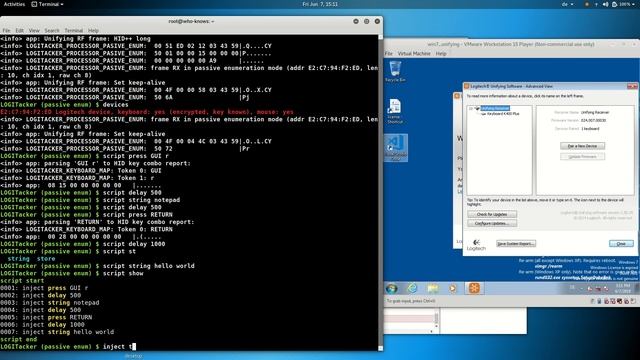Image resolution: width=640 pixels, height=360 pixels.
Task: Click firmware version value in Unifying dialog
Action: click(593, 120)
